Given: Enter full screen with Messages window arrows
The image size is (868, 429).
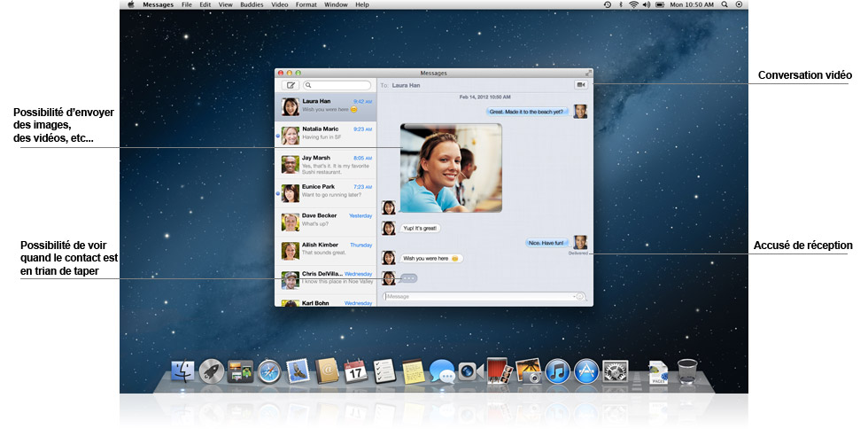Looking at the screenshot, I should (x=588, y=74).
